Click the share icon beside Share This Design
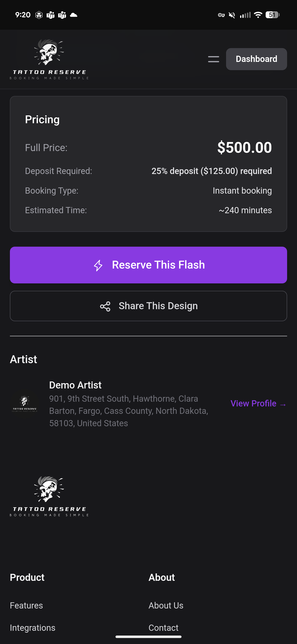This screenshot has width=297, height=644. coord(105,306)
